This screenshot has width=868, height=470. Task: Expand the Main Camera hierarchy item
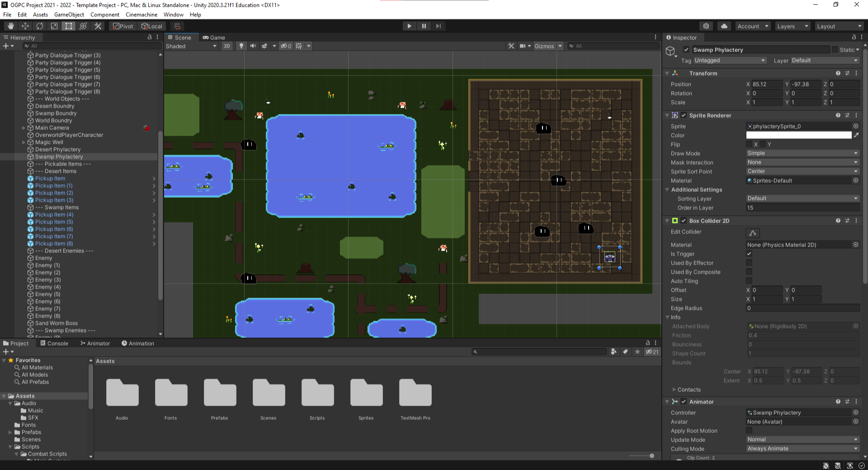coord(24,128)
